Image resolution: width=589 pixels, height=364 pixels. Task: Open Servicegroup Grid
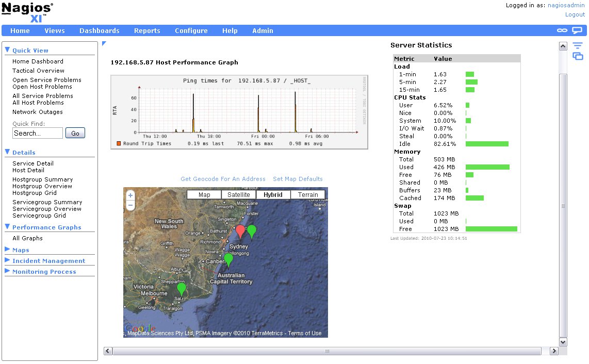pyautogui.click(x=39, y=216)
